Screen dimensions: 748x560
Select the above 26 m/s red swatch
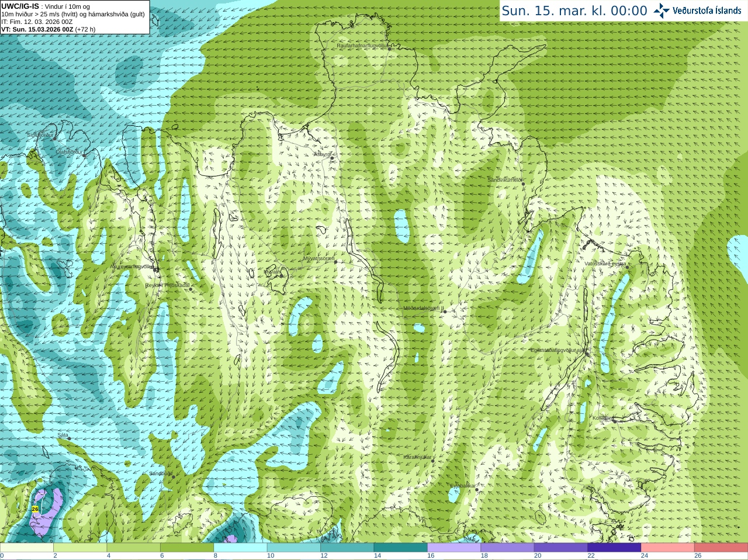pyautogui.click(x=721, y=548)
